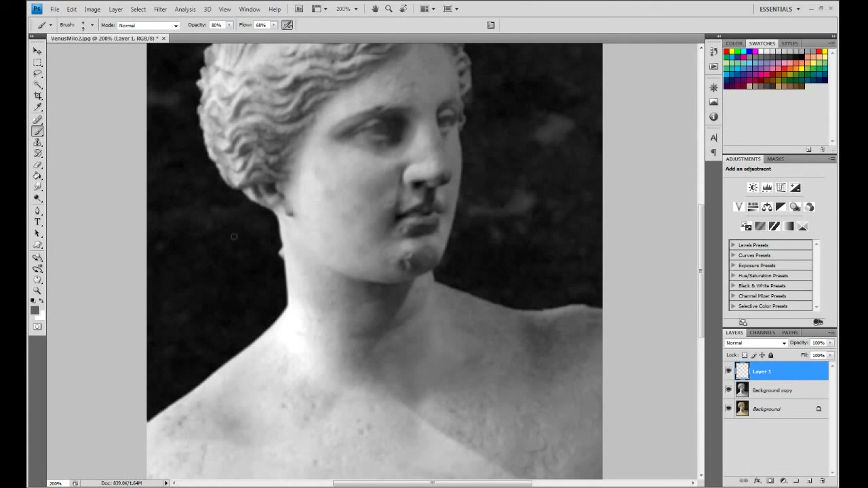Open the layer blend mode dropdown

[x=755, y=343]
